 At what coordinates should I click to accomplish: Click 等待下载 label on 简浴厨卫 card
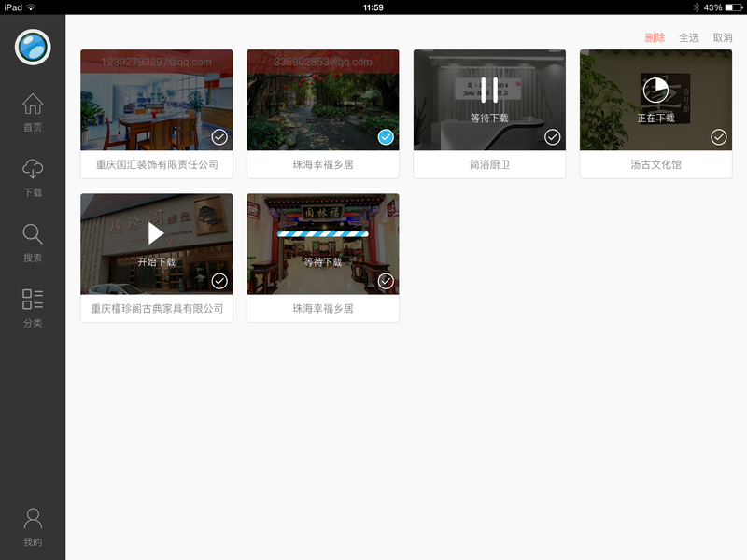[489, 119]
